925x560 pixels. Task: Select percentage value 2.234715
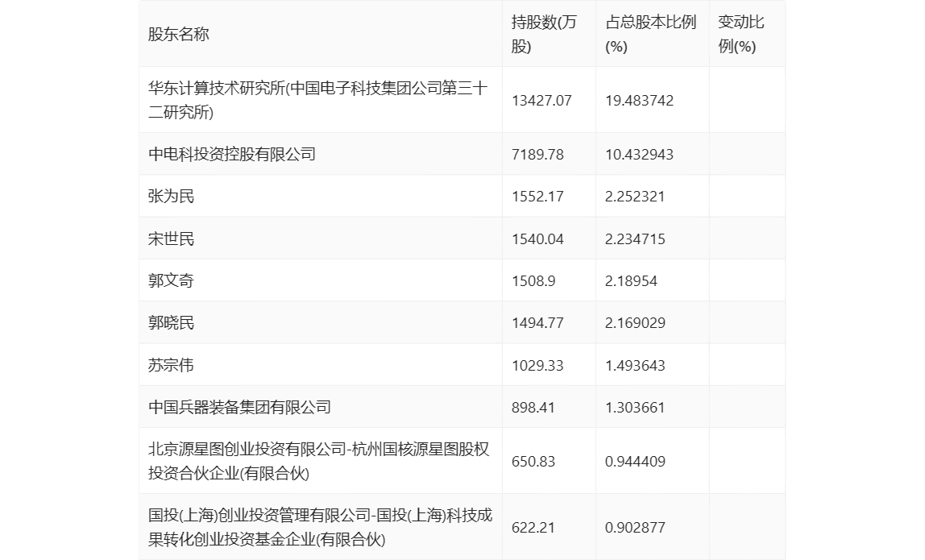tap(635, 239)
